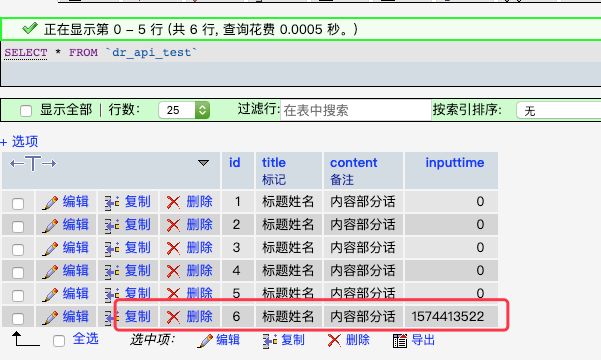Click the 编辑 link in row 1
601x360 pixels.
(x=76, y=202)
